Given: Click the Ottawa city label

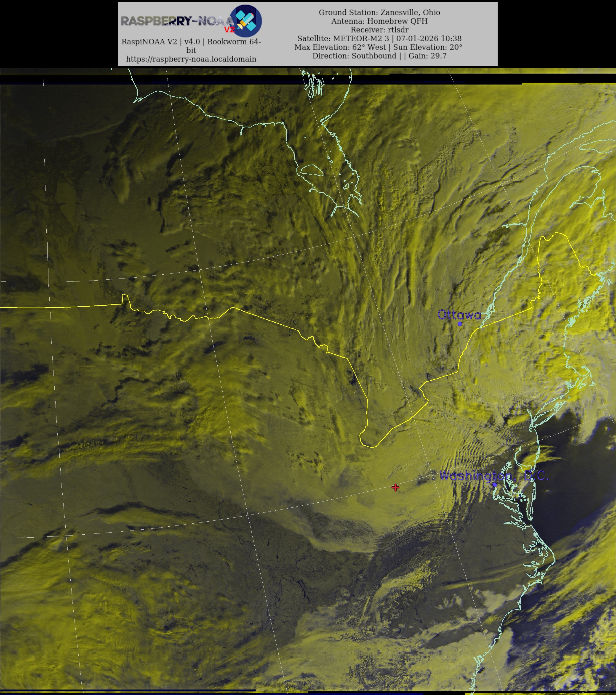Looking at the screenshot, I should (x=459, y=315).
